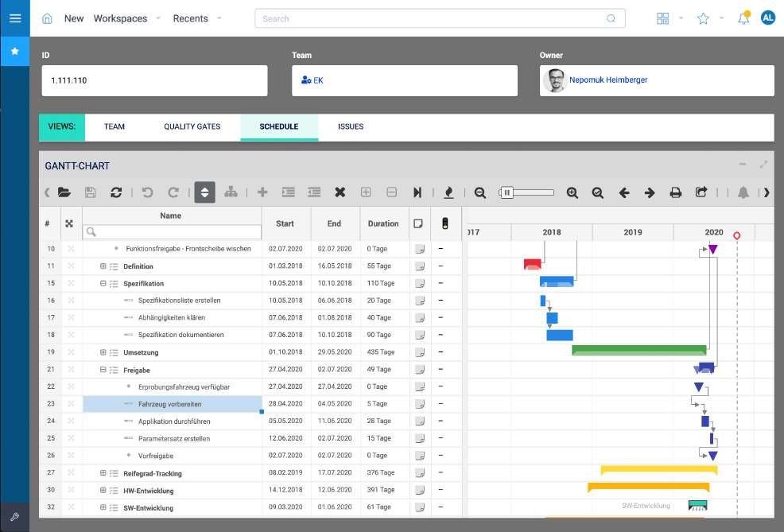Image resolution: width=784 pixels, height=532 pixels.
Task: Zoom in the Gantt timeline
Action: point(572,192)
